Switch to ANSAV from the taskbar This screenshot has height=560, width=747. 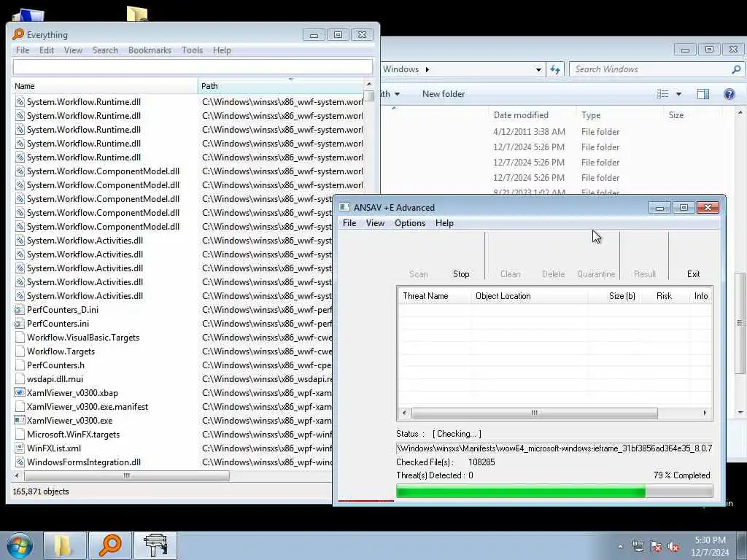pos(155,545)
